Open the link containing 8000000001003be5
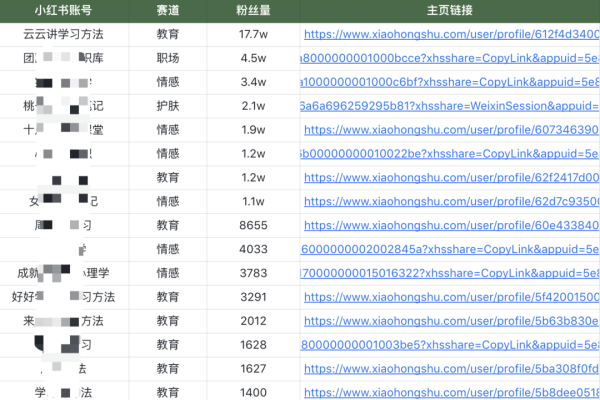Screen dimensions: 600x400 pos(450,345)
